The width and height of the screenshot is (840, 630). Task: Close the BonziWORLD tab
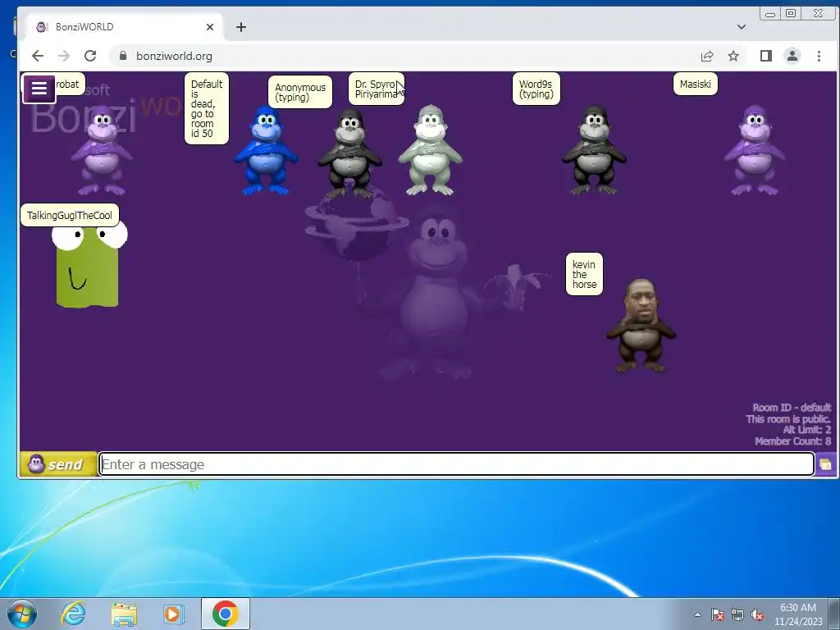pos(210,27)
